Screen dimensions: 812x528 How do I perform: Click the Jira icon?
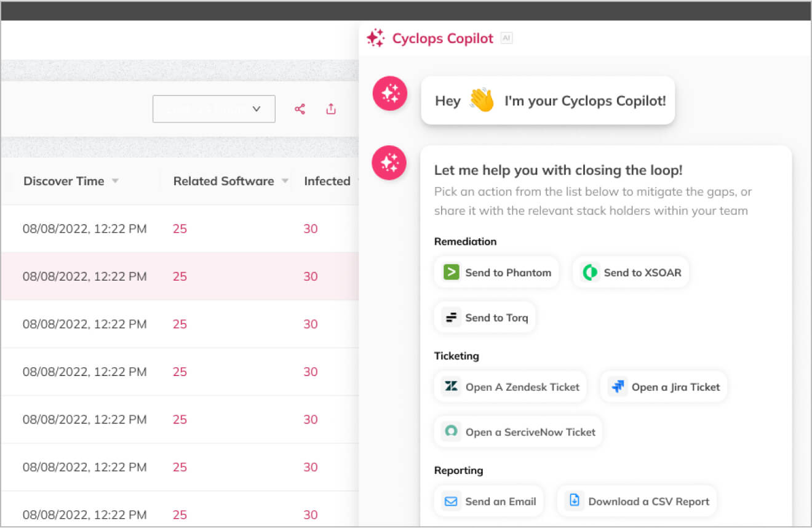coord(617,386)
